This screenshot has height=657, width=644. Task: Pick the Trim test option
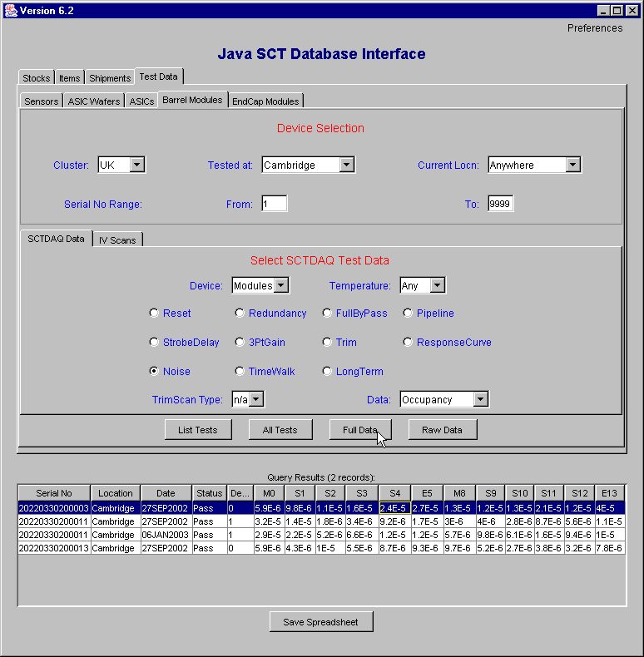327,343
